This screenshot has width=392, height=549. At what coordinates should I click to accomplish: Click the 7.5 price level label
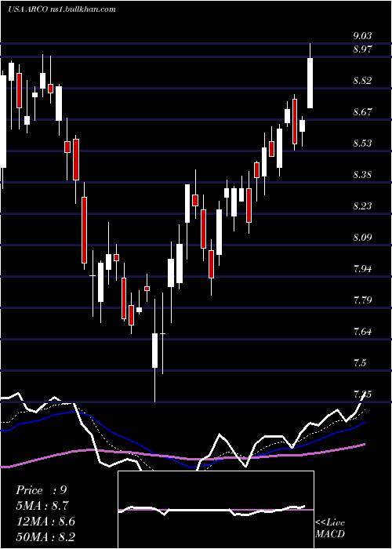[x=360, y=362]
